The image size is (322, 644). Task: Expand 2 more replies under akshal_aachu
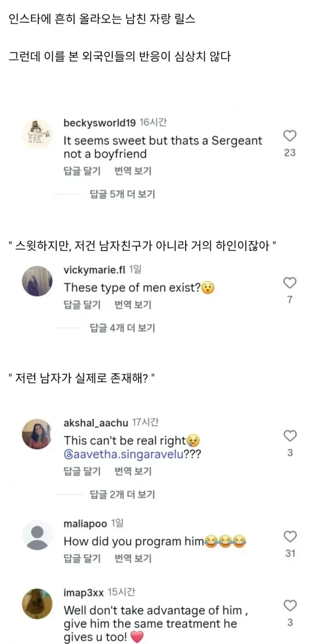122,495
